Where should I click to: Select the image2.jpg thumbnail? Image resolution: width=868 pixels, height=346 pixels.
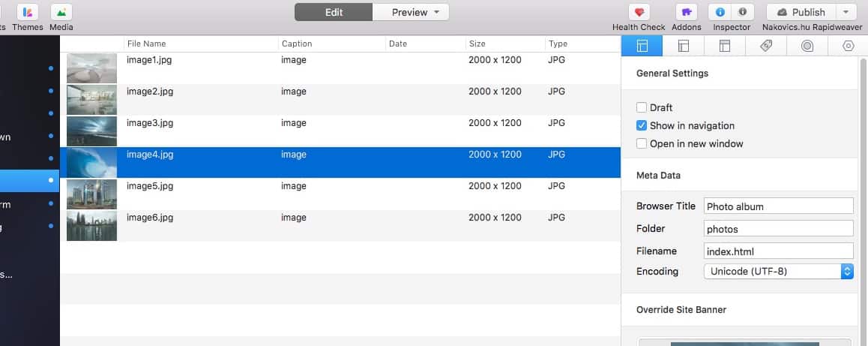[x=92, y=100]
